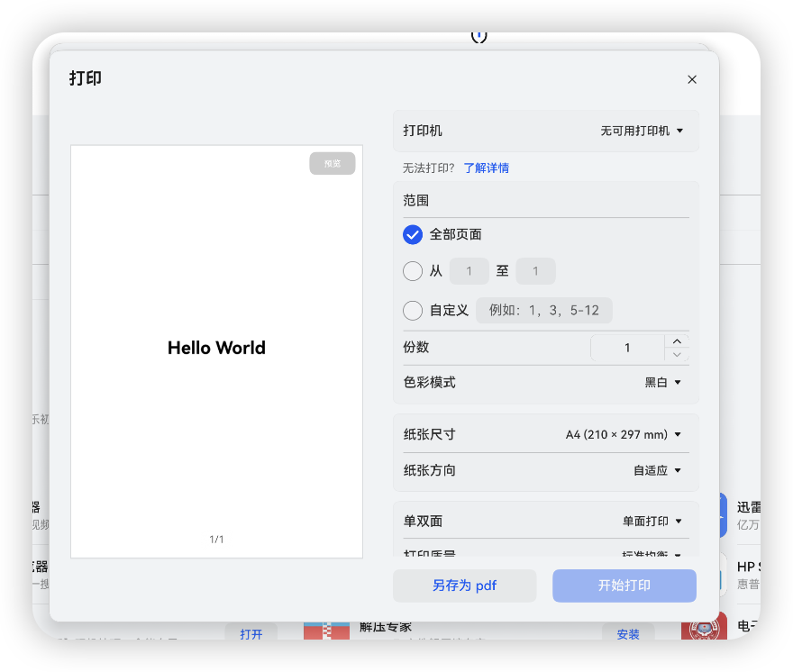Open the 纸张方向 dropdown
The image size is (793, 672).
[x=658, y=471]
